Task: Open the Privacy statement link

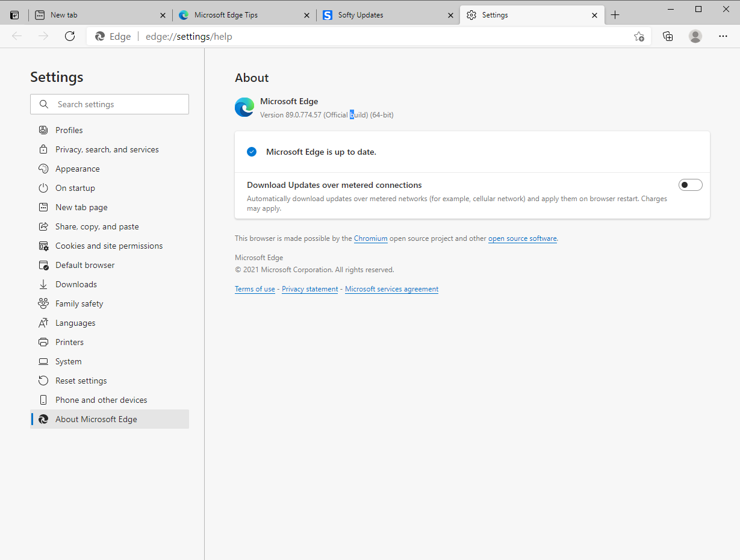Action: pos(310,289)
